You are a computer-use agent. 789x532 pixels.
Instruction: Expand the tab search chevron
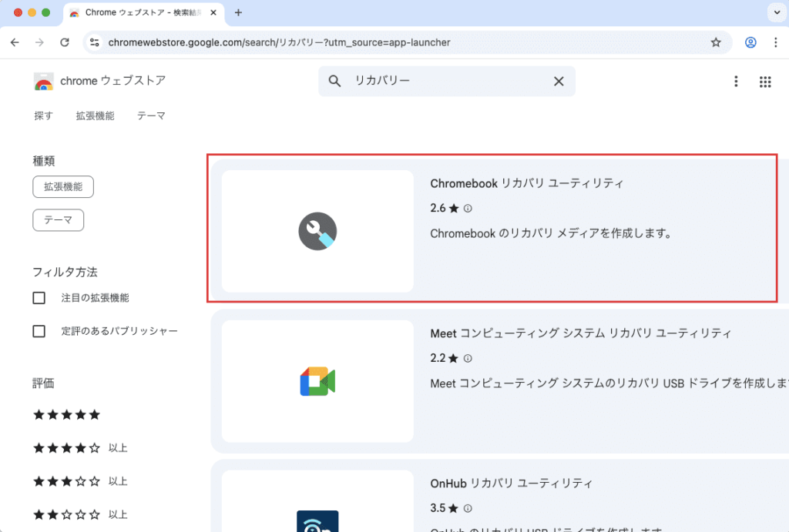[777, 12]
